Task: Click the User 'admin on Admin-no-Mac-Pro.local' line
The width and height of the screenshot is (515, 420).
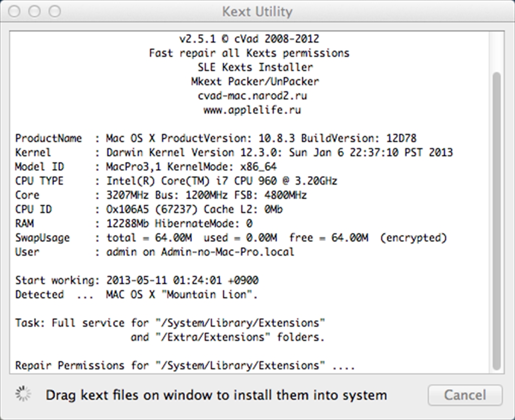Action: [155, 252]
